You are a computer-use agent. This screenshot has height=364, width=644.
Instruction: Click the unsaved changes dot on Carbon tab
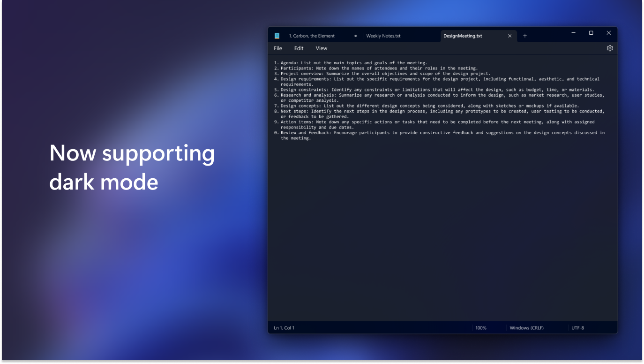[355, 35]
